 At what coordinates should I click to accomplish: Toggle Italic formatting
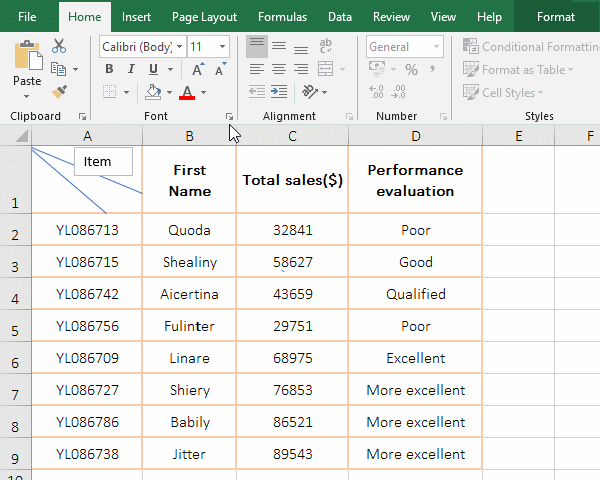(x=131, y=69)
